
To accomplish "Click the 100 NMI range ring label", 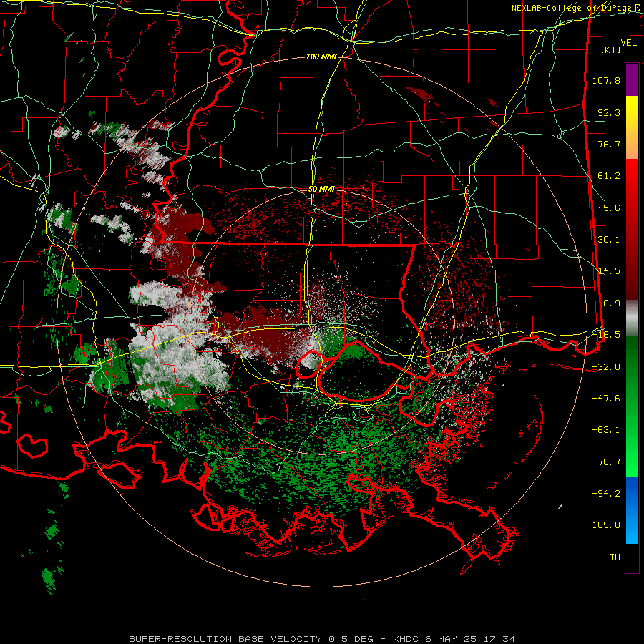I will click(321, 57).
